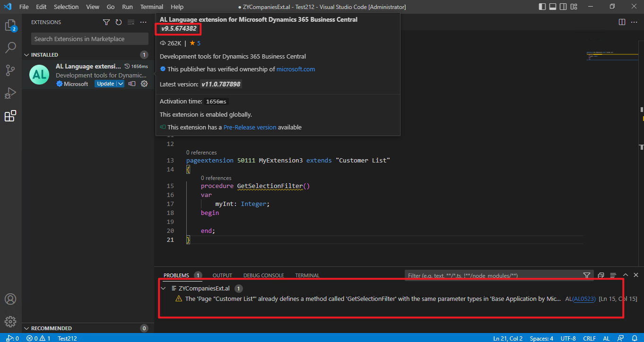Image resolution: width=644 pixels, height=342 pixels.
Task: Open the Extensions view in Activity Bar
Action: pyautogui.click(x=10, y=116)
